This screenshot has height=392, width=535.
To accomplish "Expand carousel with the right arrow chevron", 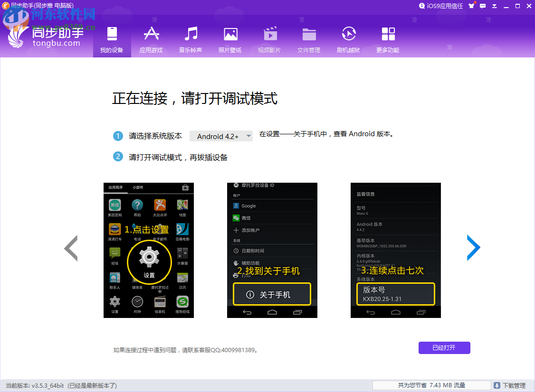I will tap(473, 248).
